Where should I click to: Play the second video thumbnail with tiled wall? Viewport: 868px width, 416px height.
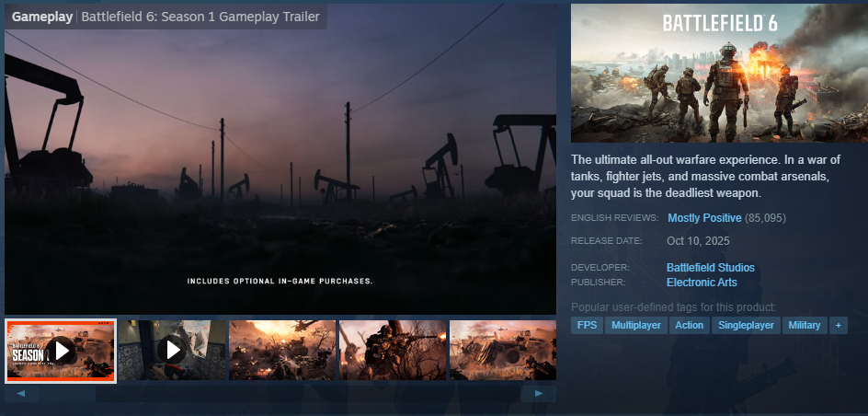tap(172, 350)
